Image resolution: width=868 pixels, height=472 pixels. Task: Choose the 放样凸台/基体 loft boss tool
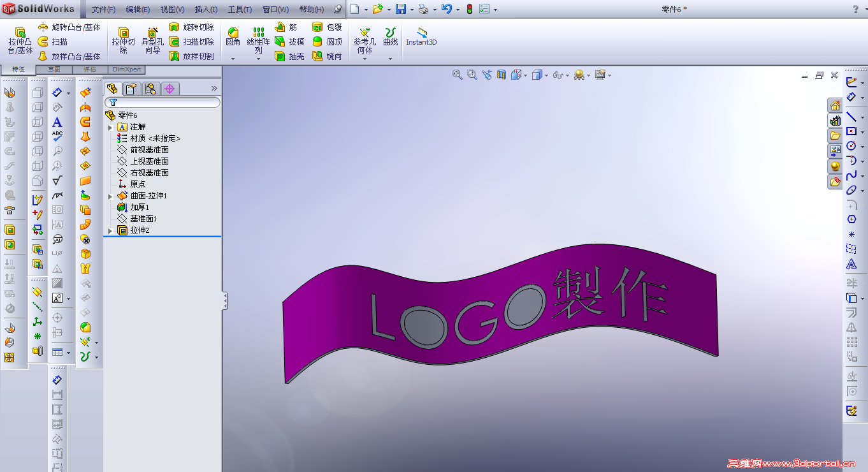[x=69, y=56]
